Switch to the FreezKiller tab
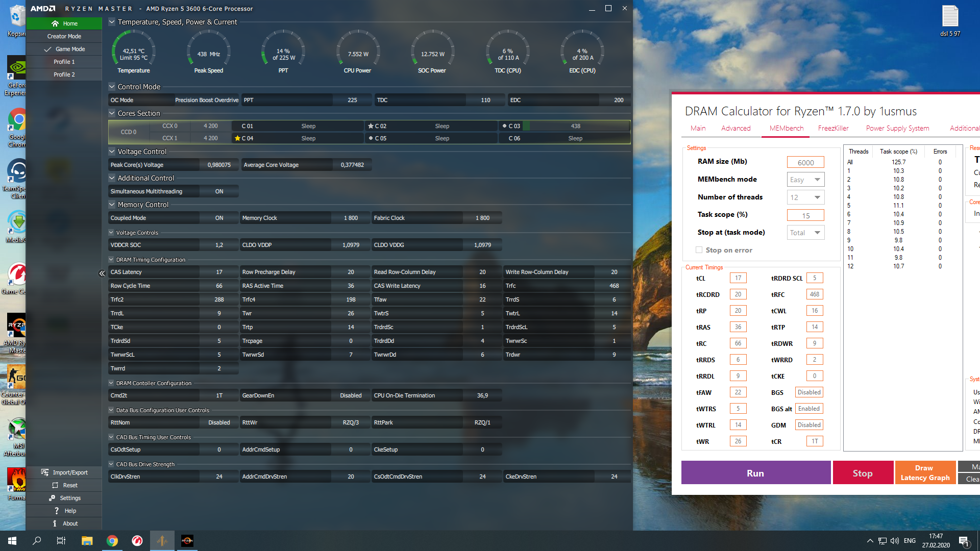 click(833, 129)
